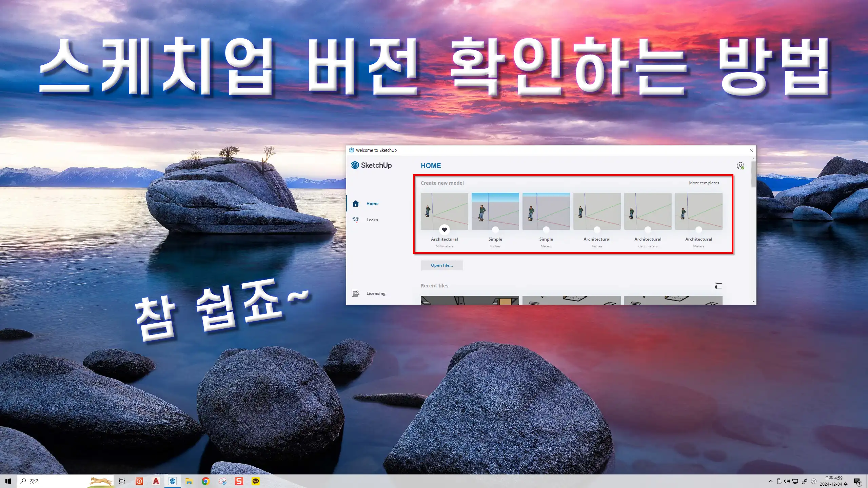This screenshot has width=868, height=488.
Task: Open KakaoTalk taskbar icon
Action: pos(256,481)
